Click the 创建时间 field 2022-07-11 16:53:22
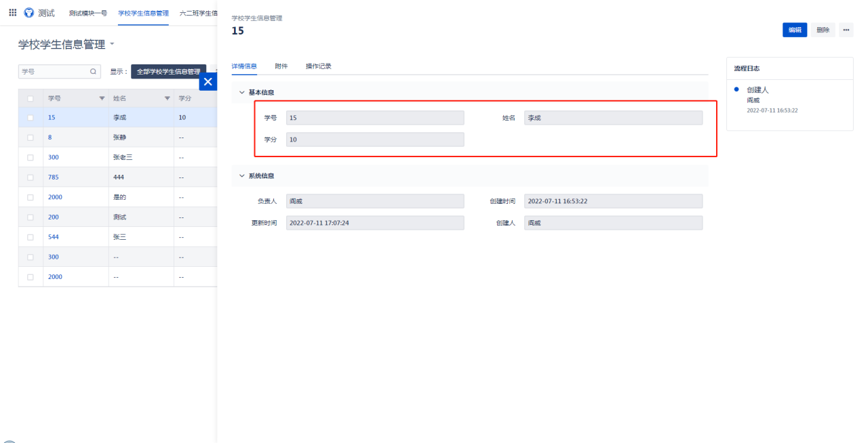868x443 pixels. coord(614,201)
